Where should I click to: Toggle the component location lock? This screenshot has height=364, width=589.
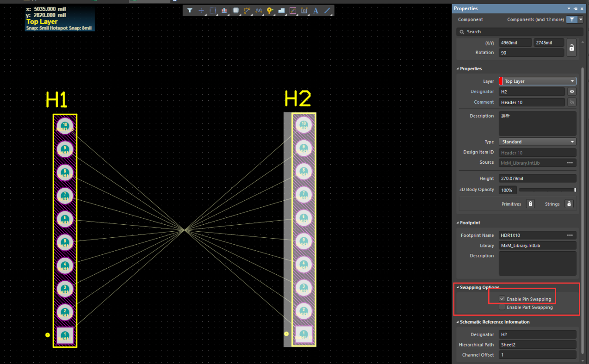tap(571, 48)
